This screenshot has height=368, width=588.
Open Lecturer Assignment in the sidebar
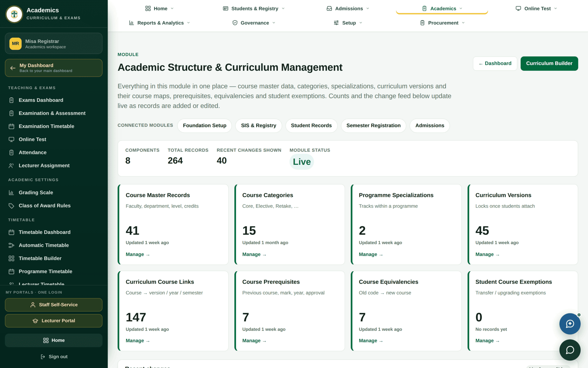click(x=54, y=166)
